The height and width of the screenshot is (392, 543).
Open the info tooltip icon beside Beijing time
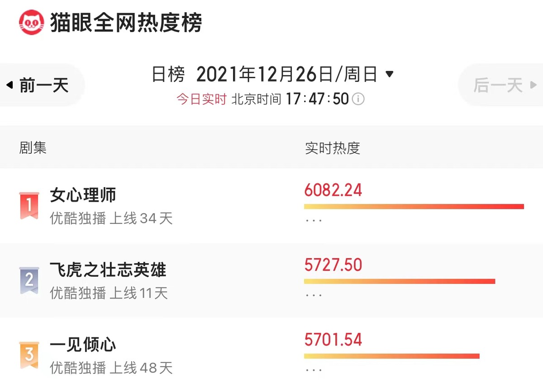pos(358,99)
